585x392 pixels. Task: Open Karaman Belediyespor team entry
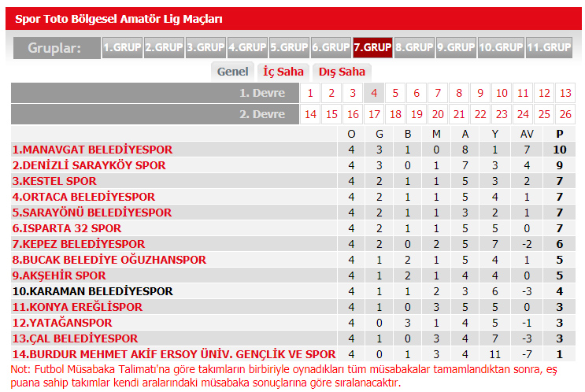(91, 291)
